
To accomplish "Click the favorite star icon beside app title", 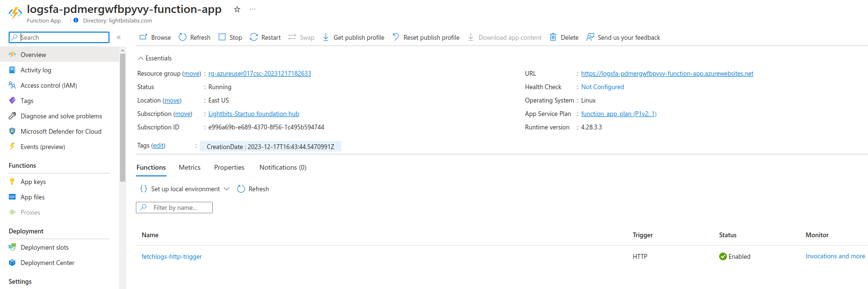I will pyautogui.click(x=237, y=9).
